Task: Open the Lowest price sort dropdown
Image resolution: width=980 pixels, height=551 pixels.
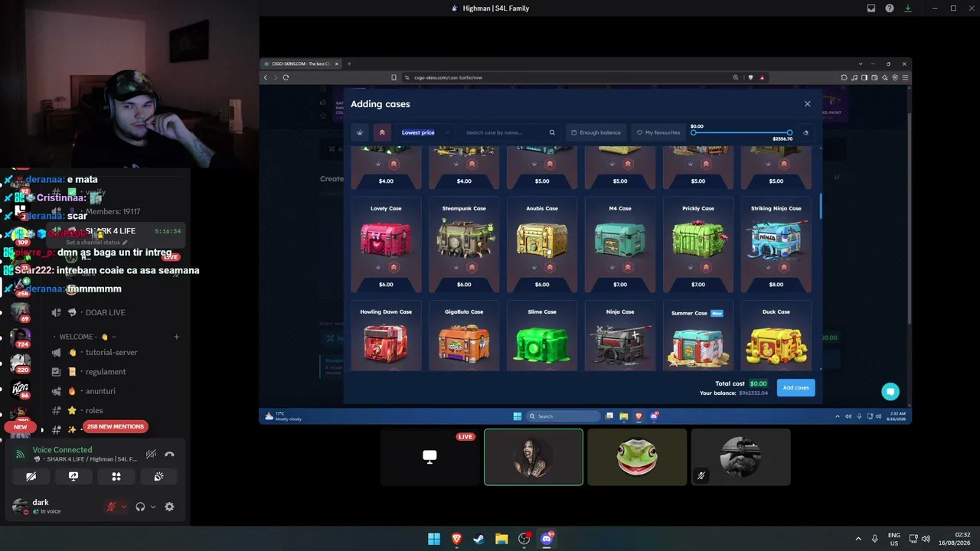Action: (x=424, y=132)
